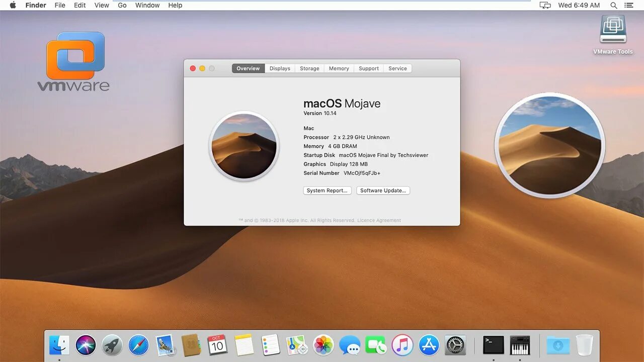Switch to the Support tab
Screen dimensions: 644x362
coord(369,68)
